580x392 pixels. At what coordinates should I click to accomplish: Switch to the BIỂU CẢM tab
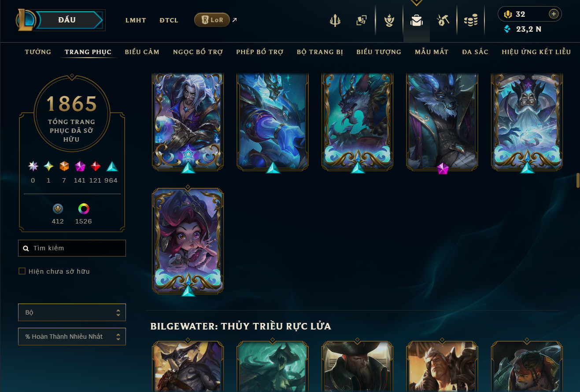[x=142, y=52]
